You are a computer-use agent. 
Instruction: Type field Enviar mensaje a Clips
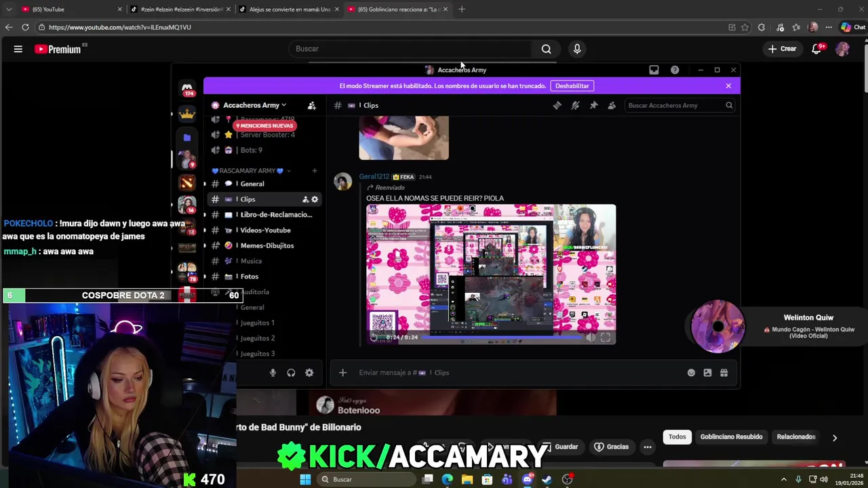click(x=515, y=373)
